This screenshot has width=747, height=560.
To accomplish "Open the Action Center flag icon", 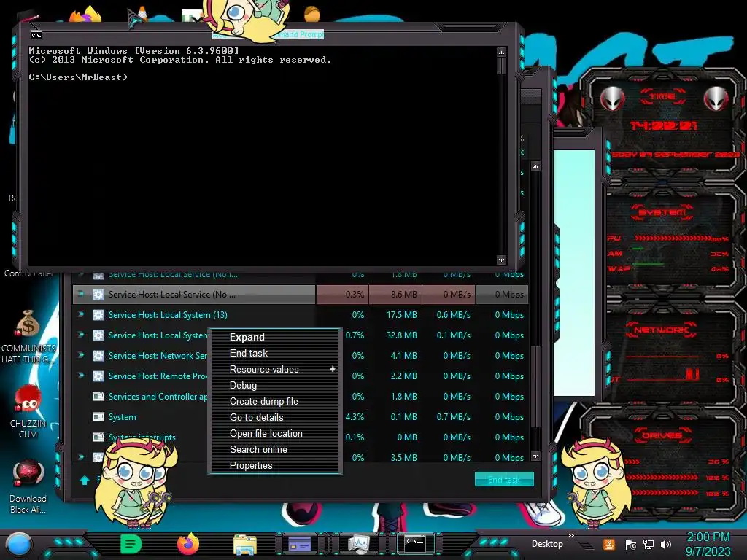I will click(631, 545).
